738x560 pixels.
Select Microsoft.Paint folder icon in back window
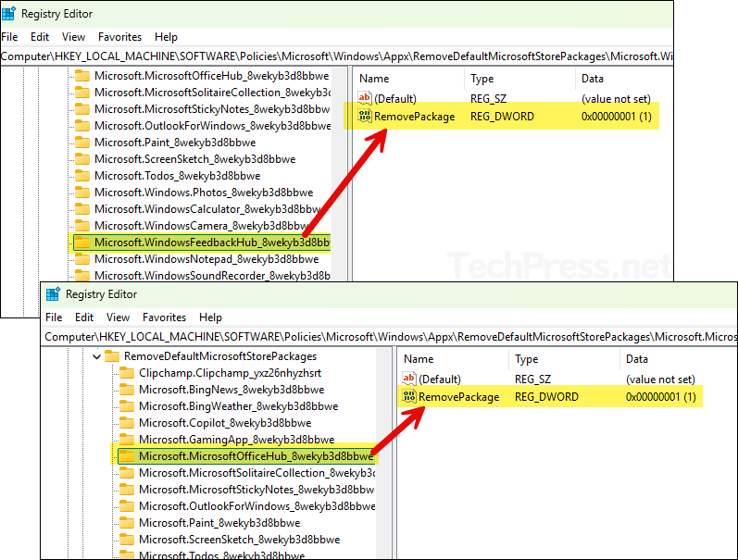pos(82,143)
